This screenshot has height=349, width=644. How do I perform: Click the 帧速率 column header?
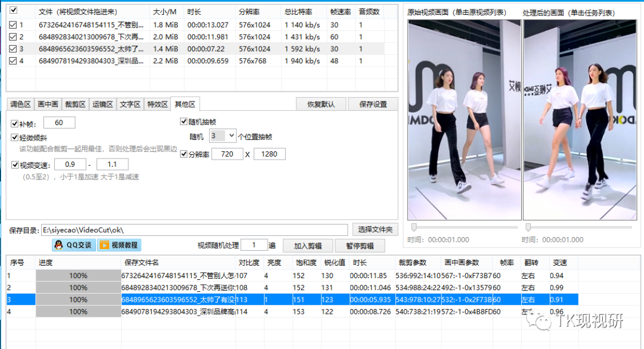pyautogui.click(x=341, y=12)
